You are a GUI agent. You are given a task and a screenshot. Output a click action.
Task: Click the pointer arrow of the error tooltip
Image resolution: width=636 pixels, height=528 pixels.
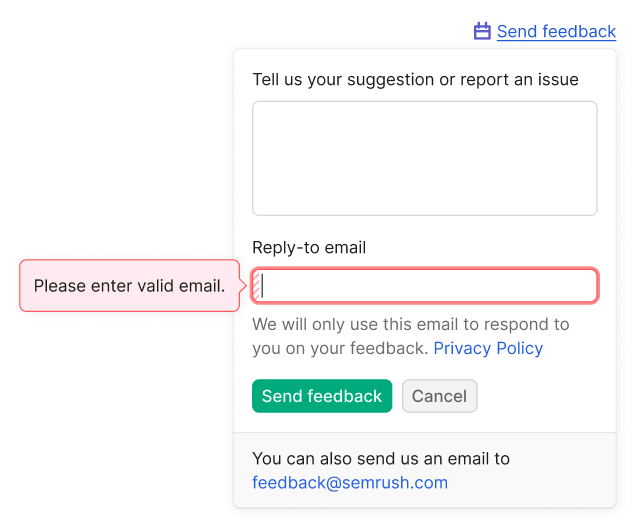243,285
